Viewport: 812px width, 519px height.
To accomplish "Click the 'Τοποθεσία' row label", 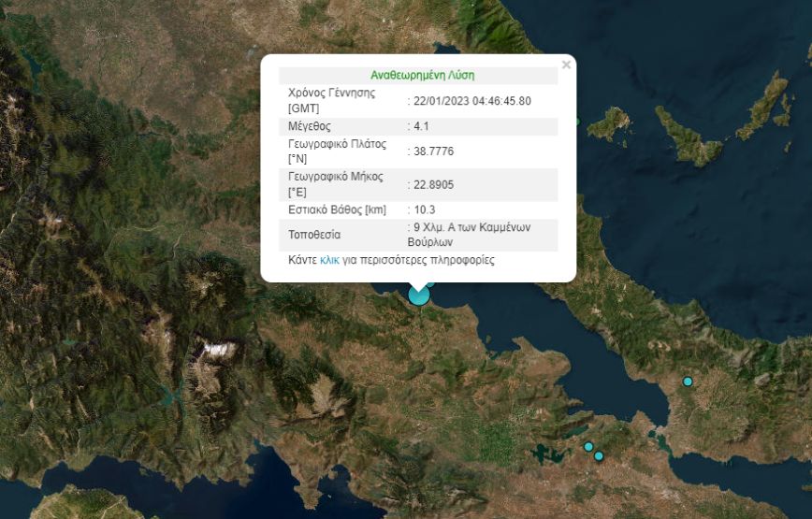I will click(x=314, y=235).
